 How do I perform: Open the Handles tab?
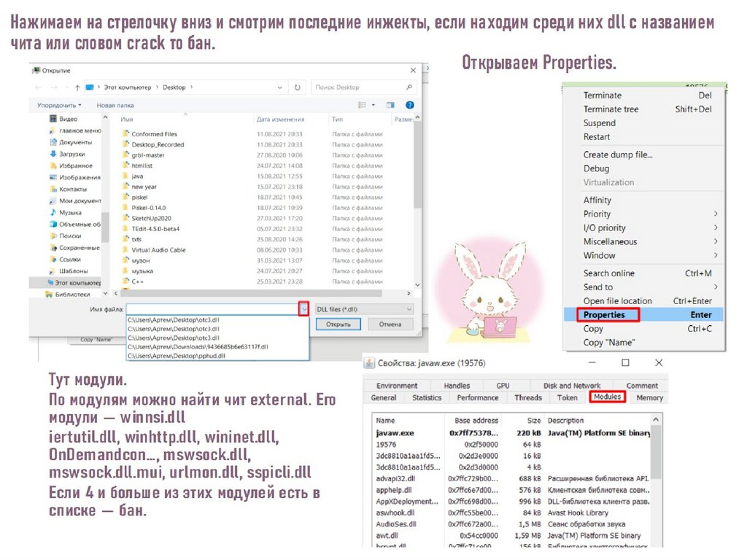[457, 386]
